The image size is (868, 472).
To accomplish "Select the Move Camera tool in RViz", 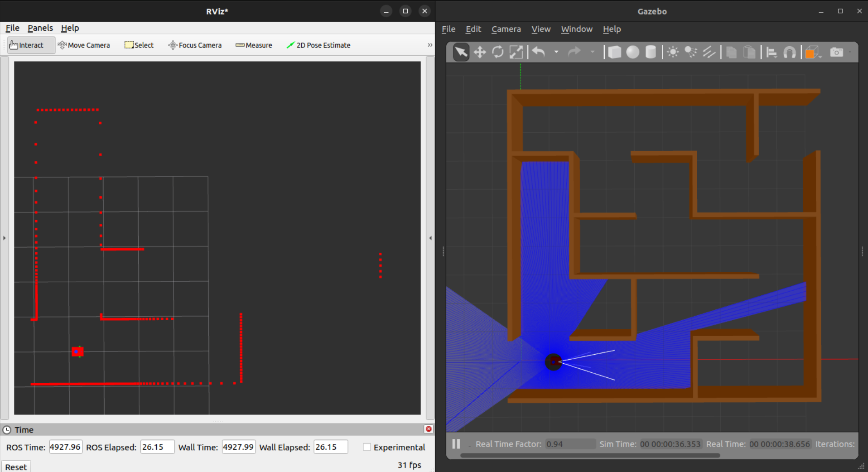I will (84, 45).
